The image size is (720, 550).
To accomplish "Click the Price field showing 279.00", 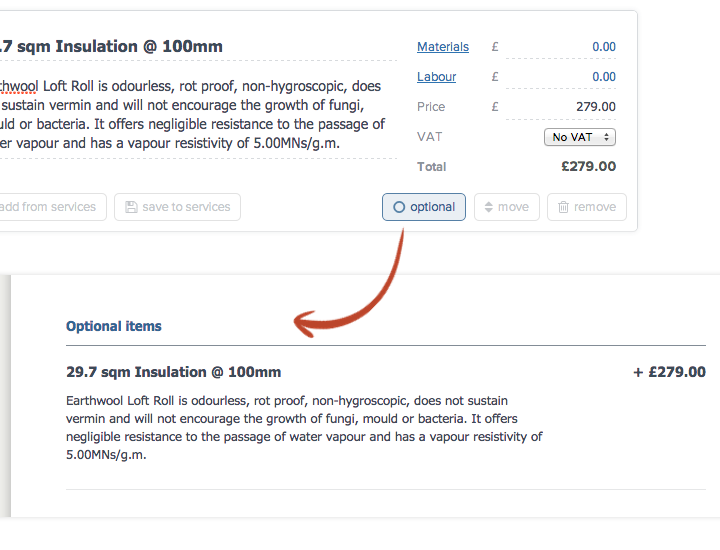I will (564, 107).
